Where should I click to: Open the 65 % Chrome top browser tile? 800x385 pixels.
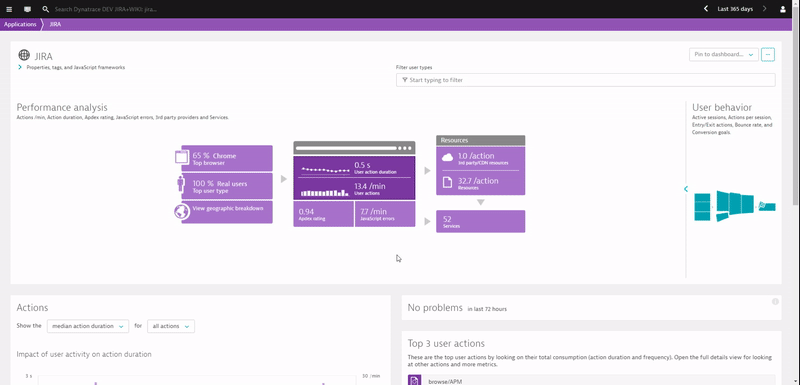click(x=227, y=159)
